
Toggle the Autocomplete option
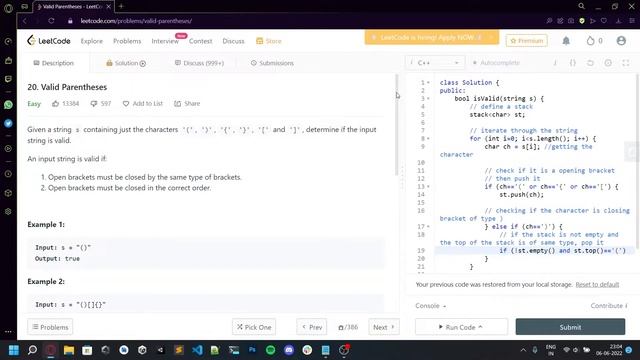(x=496, y=63)
